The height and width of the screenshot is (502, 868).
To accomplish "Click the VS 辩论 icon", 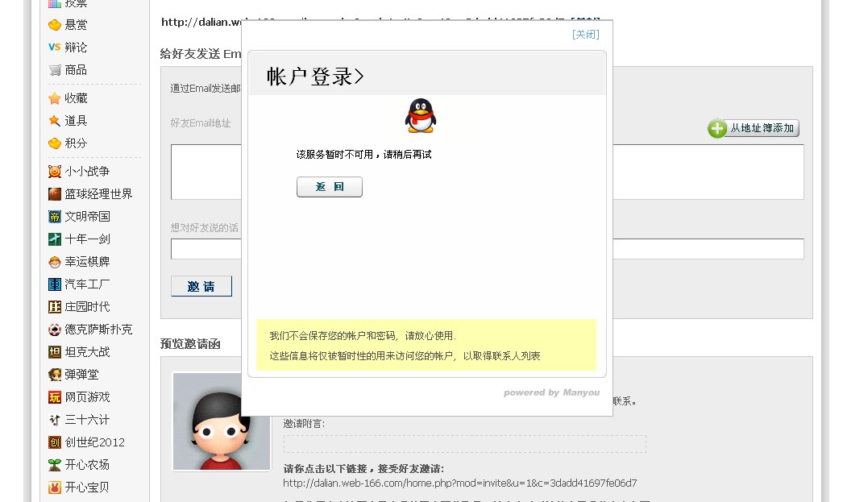I will click(54, 47).
